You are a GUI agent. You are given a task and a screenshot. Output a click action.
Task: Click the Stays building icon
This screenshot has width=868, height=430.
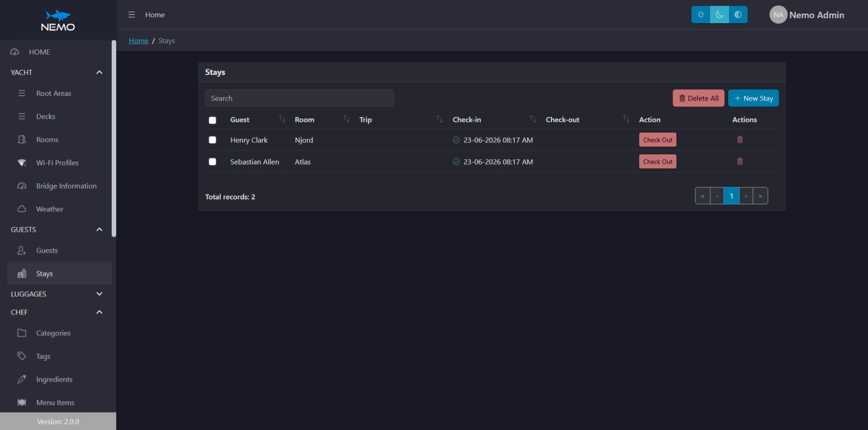coord(22,273)
